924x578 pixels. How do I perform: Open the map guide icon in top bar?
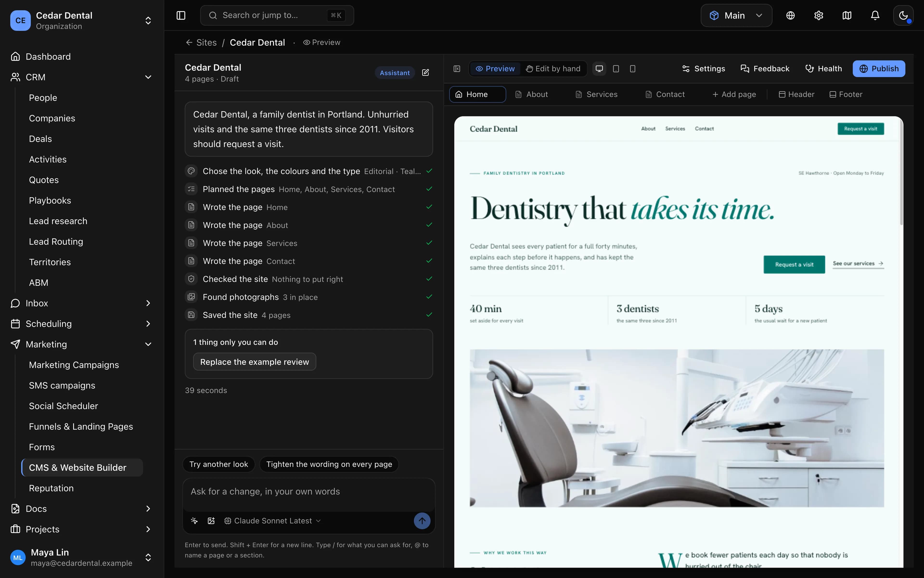pos(847,15)
